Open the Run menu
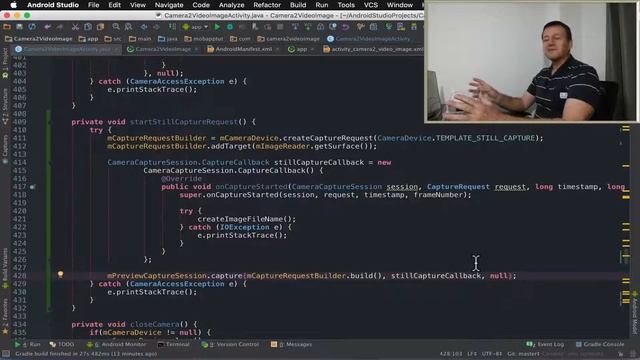This screenshot has height=360, width=640. (322, 5)
